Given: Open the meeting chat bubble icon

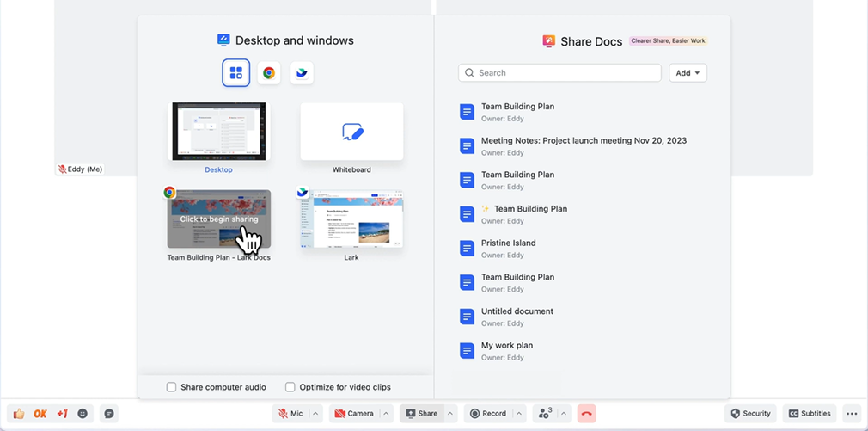Looking at the screenshot, I should pyautogui.click(x=109, y=414).
